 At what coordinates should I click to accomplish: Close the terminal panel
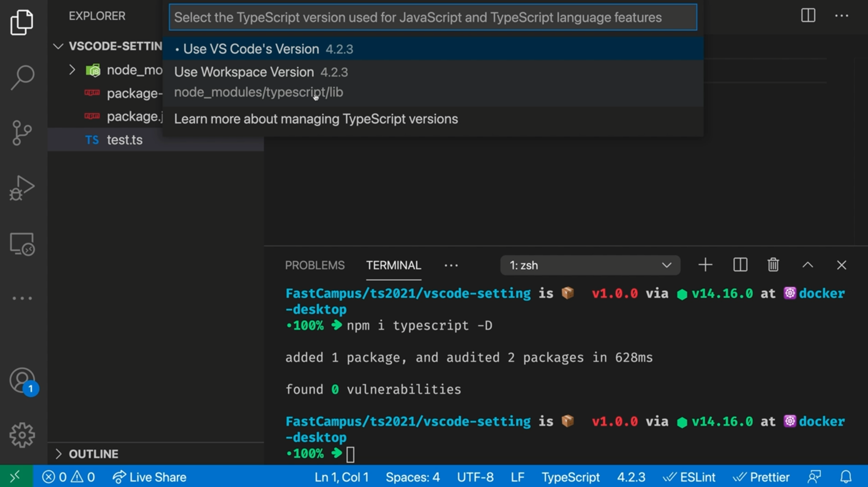842,265
